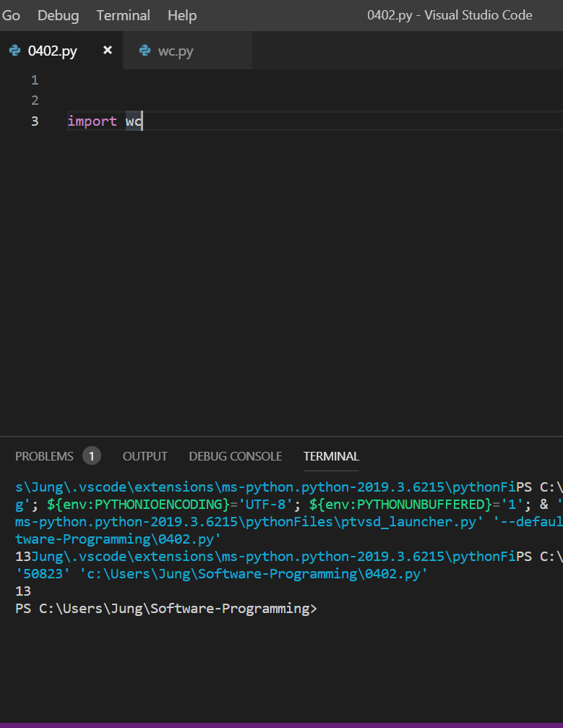Open the Debug Console panel tab
The image size is (563, 728).
click(x=236, y=456)
